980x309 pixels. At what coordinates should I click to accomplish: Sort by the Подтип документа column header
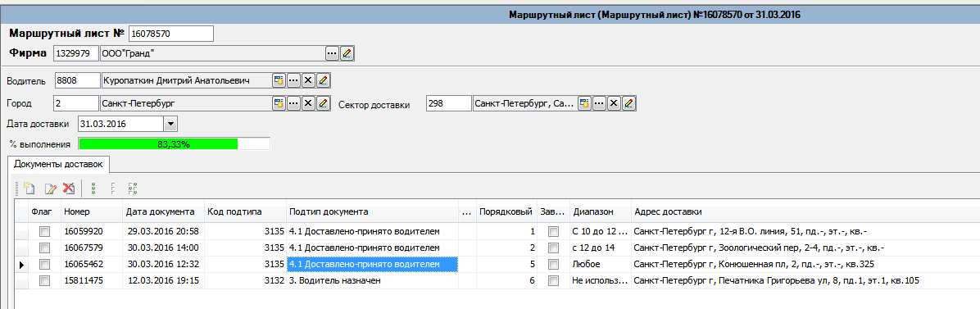point(373,211)
